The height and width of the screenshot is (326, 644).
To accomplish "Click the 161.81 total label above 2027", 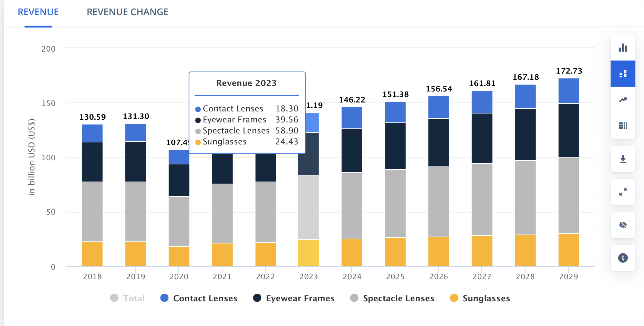I will coord(482,84).
